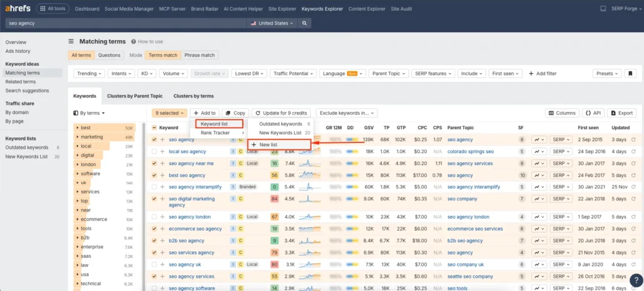Select Phrase match mode
644x291 pixels.
coord(199,55)
